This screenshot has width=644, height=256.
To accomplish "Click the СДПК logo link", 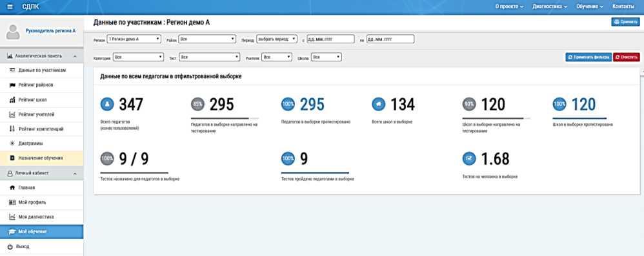I will point(31,6).
